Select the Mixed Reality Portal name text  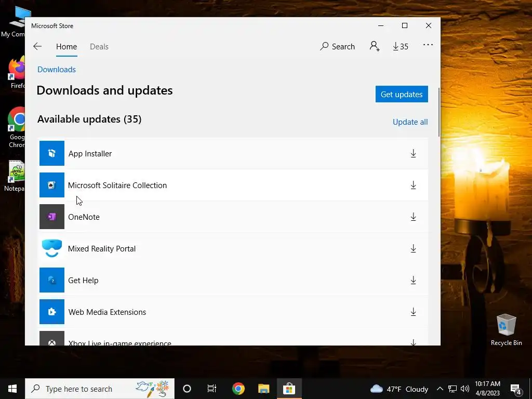click(102, 249)
